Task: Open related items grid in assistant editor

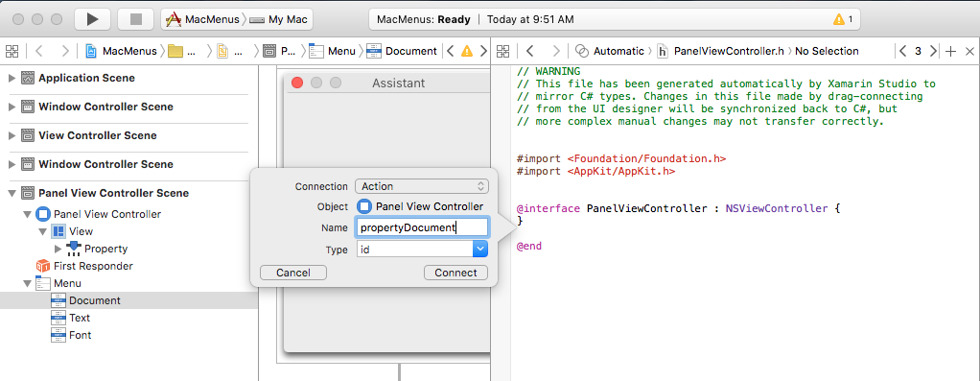Action: 503,51
